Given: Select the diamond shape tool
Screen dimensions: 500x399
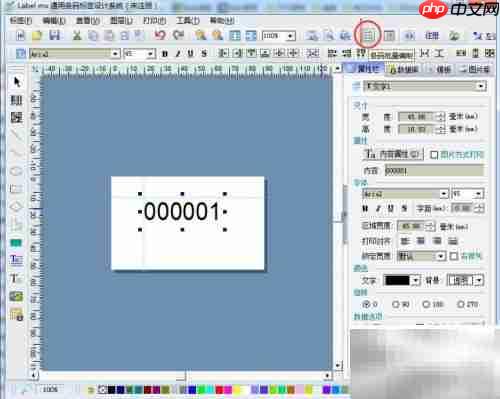Looking at the screenshot, I should (x=16, y=207).
